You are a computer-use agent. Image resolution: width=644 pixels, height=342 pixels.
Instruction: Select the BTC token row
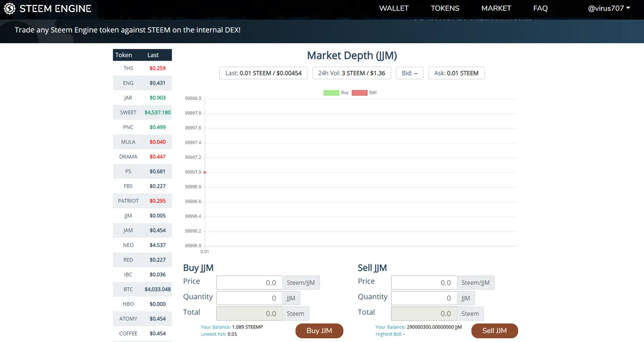(x=142, y=289)
